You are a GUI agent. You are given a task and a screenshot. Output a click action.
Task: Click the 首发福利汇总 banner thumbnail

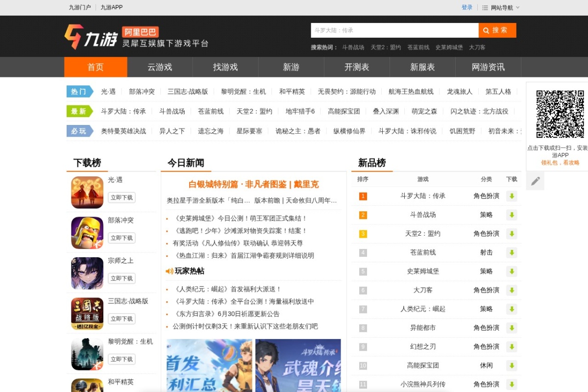209,366
